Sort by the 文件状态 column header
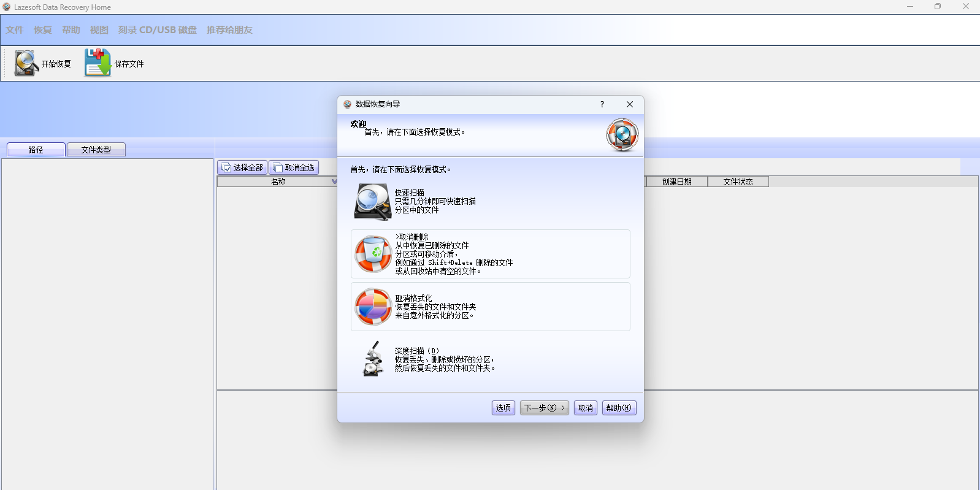Image resolution: width=980 pixels, height=490 pixels. click(x=738, y=182)
